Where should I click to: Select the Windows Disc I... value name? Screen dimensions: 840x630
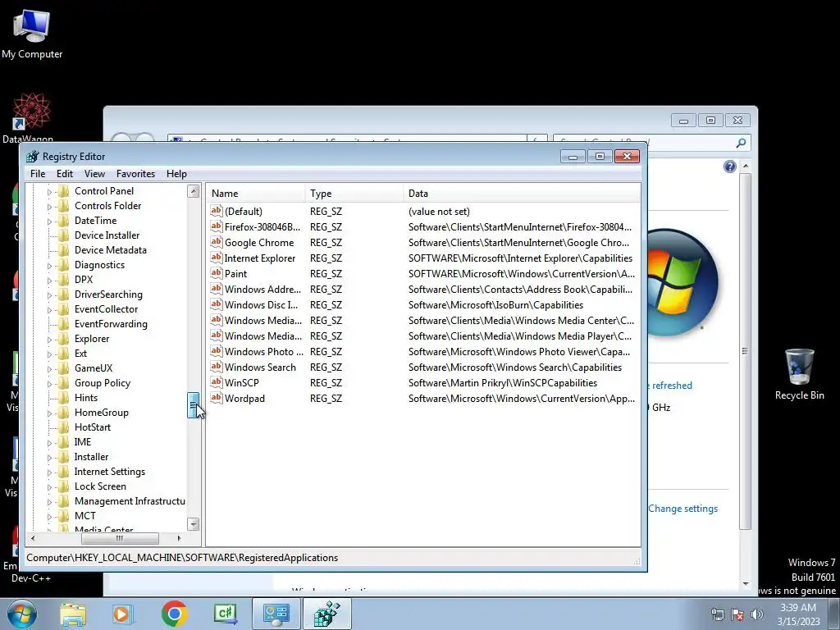tap(262, 305)
